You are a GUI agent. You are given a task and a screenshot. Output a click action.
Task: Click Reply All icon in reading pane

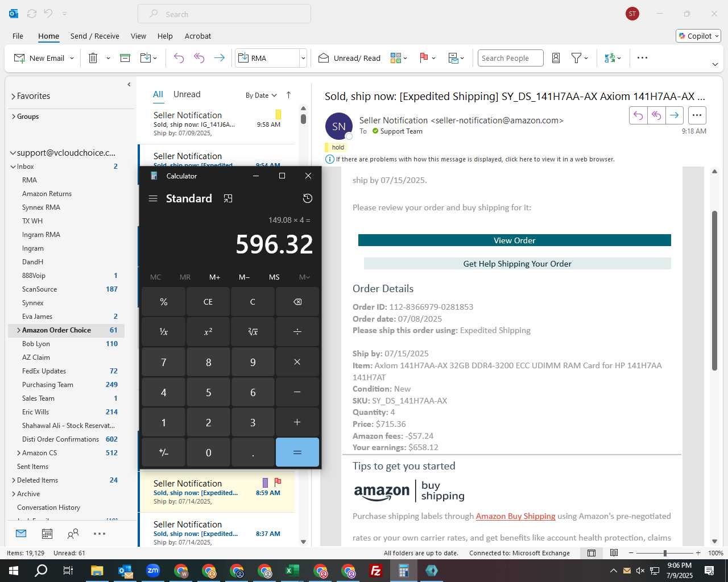(656, 115)
